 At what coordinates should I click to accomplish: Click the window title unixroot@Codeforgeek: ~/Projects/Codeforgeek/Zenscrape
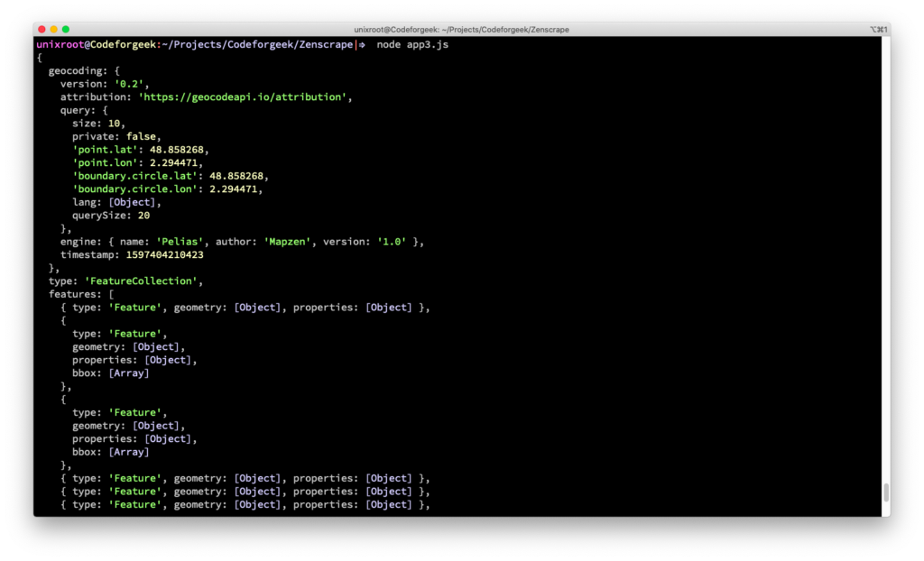461,30
